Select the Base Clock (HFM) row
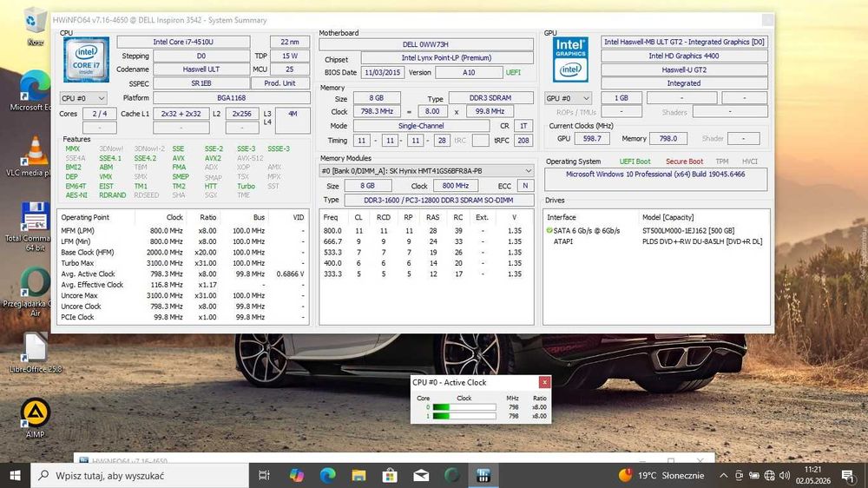Screen dimensions: 868x488 pos(182,252)
